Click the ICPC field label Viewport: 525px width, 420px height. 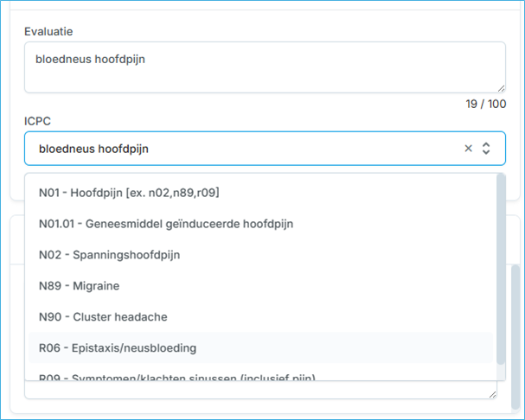[37, 122]
